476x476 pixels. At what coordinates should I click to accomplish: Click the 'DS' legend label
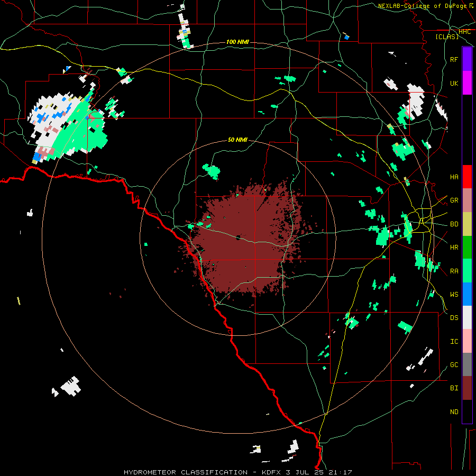point(454,318)
